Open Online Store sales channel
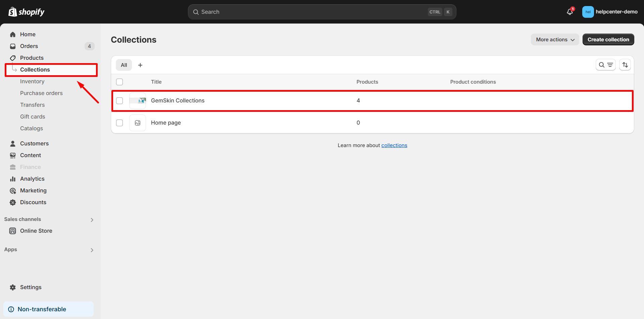Viewport: 644px width, 319px height. pyautogui.click(x=36, y=231)
